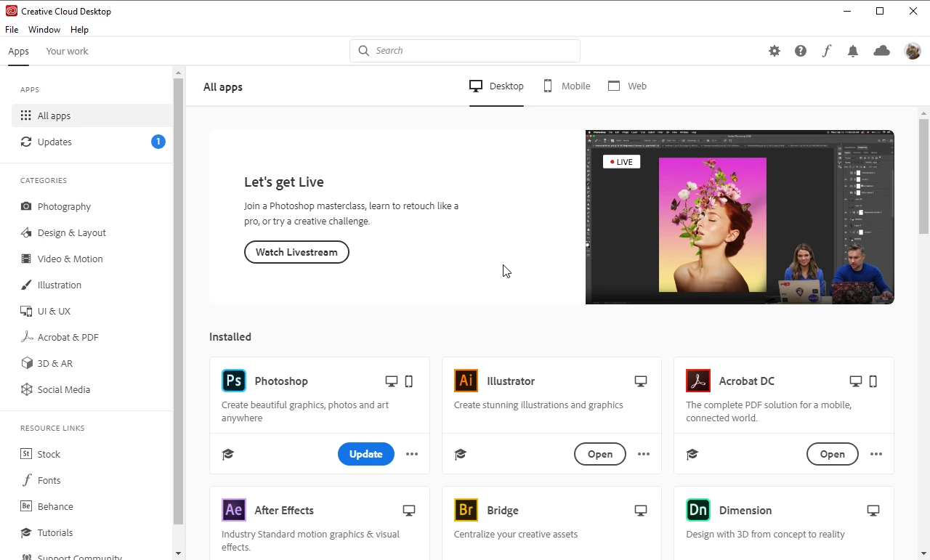Click the Dimension Dn app icon
The width and height of the screenshot is (930, 560).
(698, 510)
